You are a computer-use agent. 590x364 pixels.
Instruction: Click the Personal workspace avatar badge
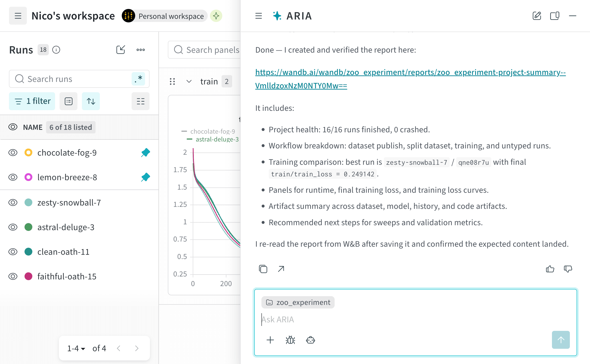click(x=128, y=16)
